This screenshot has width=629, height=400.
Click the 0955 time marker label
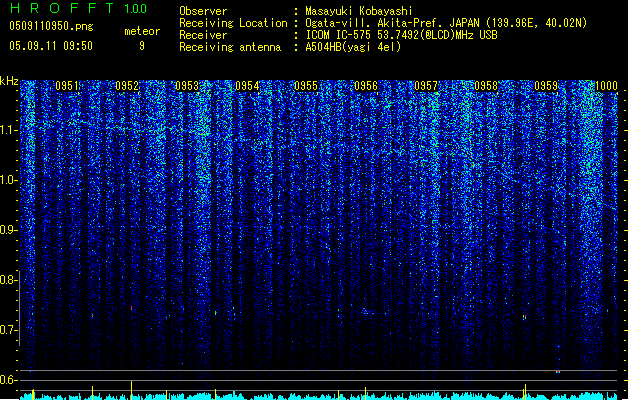pos(306,86)
